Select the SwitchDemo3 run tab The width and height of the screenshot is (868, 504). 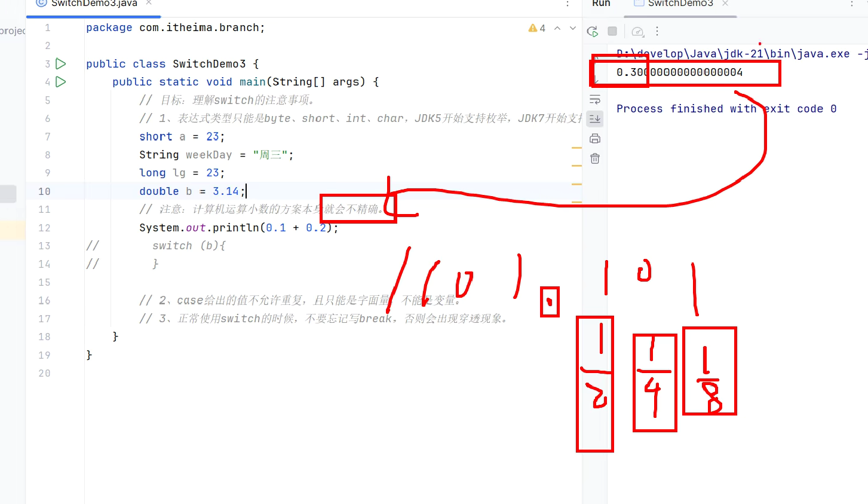point(680,4)
